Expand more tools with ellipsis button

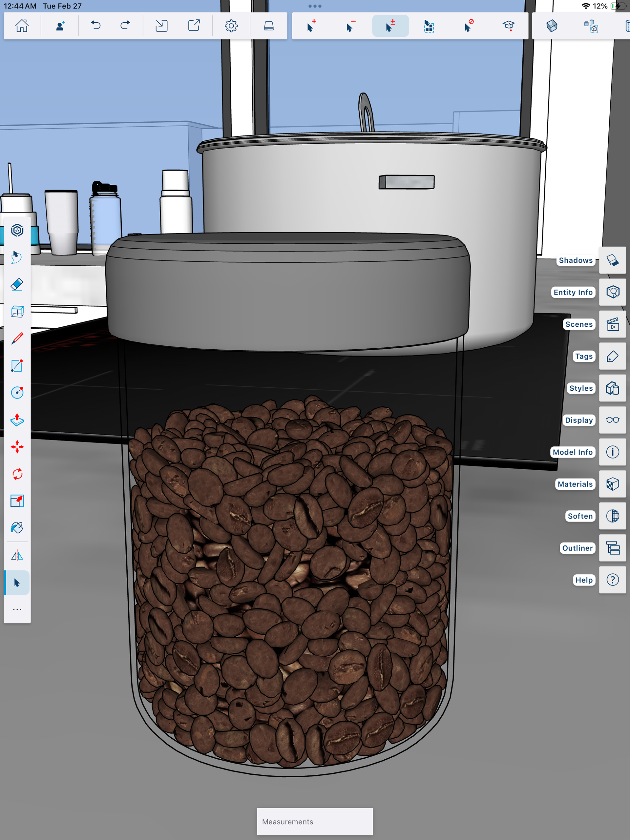click(x=17, y=609)
